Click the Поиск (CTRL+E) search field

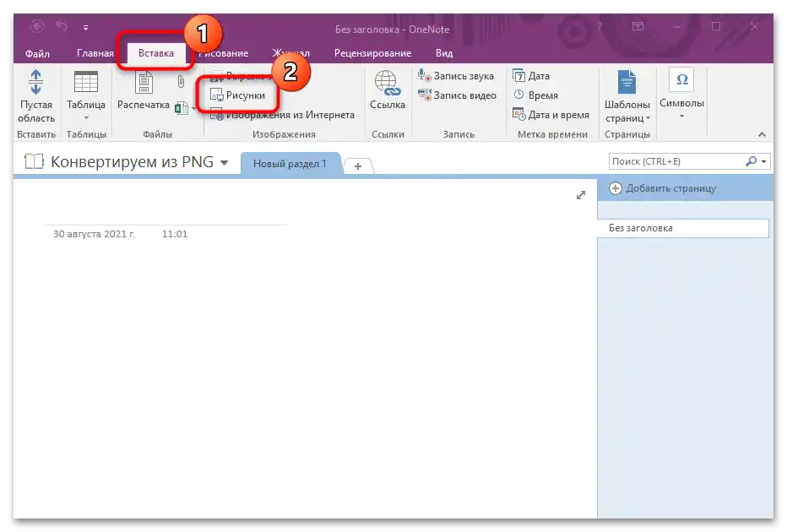[676, 161]
